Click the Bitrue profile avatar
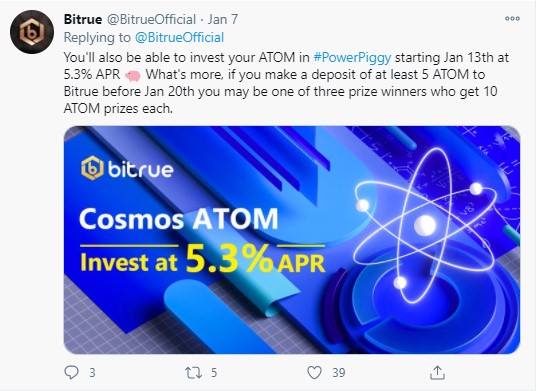Image resolution: width=538 pixels, height=391 pixels. point(32,32)
